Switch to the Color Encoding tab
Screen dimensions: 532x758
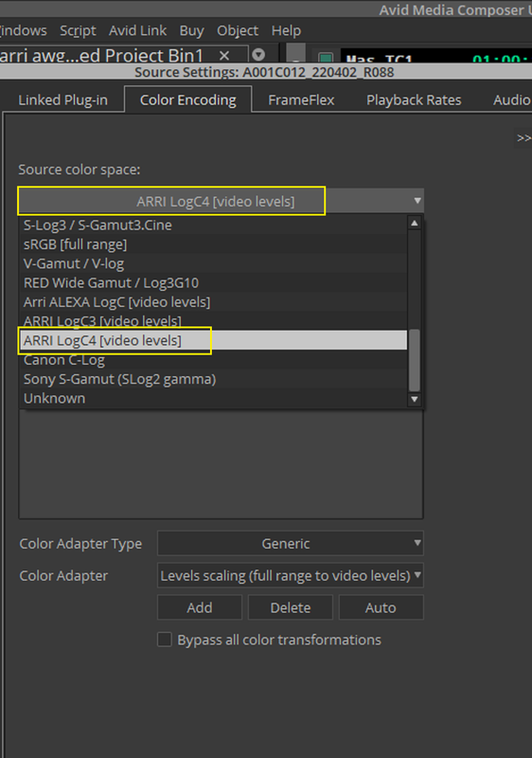pos(187,100)
